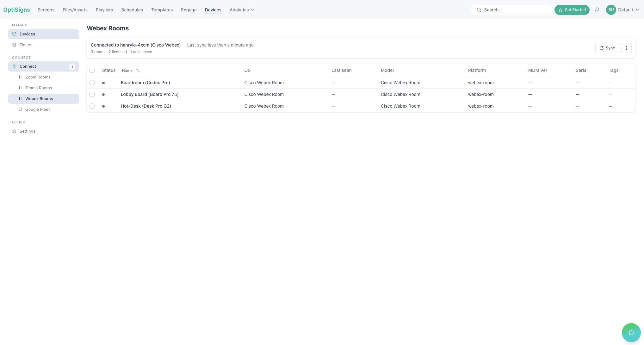Click the Fleets layers icon
Screen dimensions: 644x345
pos(14,45)
